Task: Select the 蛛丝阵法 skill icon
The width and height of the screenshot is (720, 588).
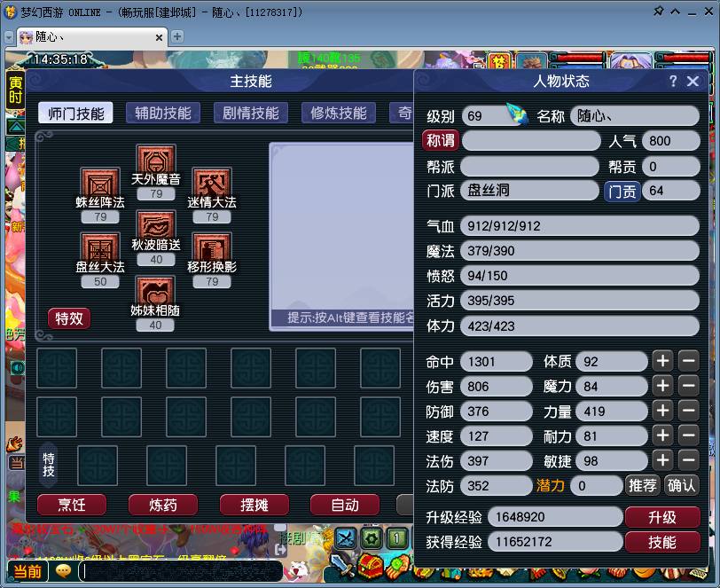Action: [100, 183]
